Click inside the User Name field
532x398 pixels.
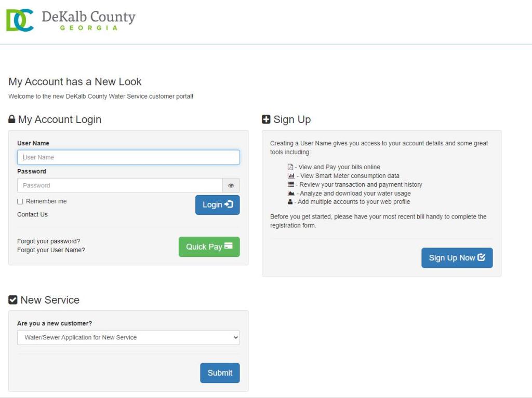128,157
